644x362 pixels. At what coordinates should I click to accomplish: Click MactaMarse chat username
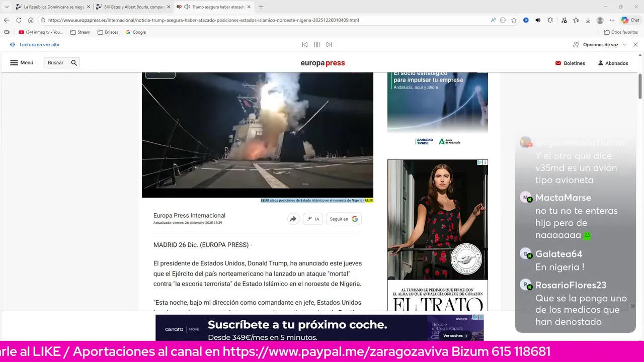click(x=563, y=198)
